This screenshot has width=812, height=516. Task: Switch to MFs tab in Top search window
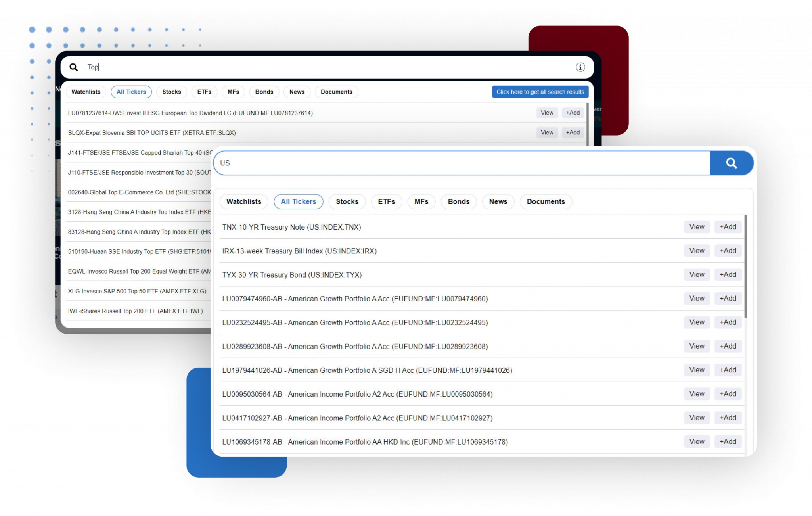(x=233, y=92)
